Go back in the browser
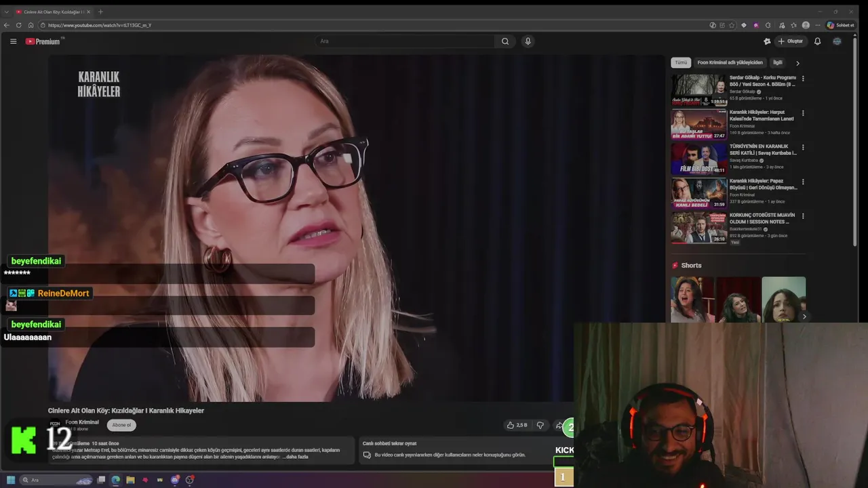The image size is (868, 488). [x=7, y=25]
